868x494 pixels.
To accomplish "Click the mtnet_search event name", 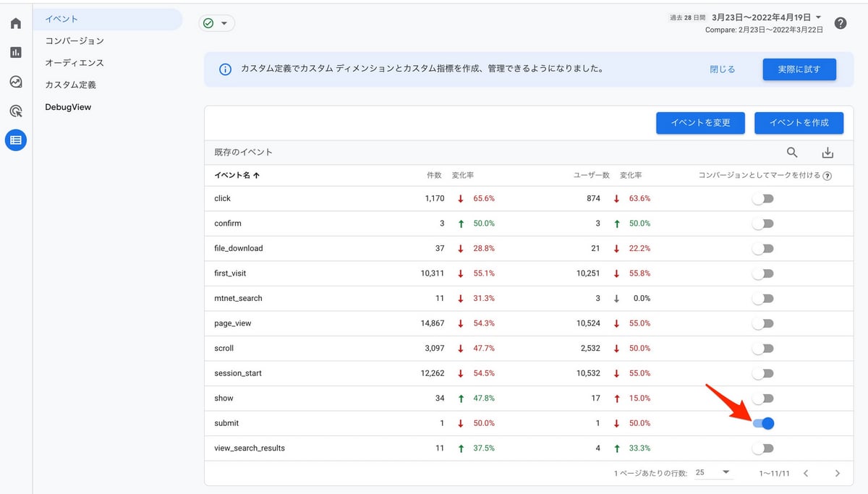I will (x=239, y=298).
